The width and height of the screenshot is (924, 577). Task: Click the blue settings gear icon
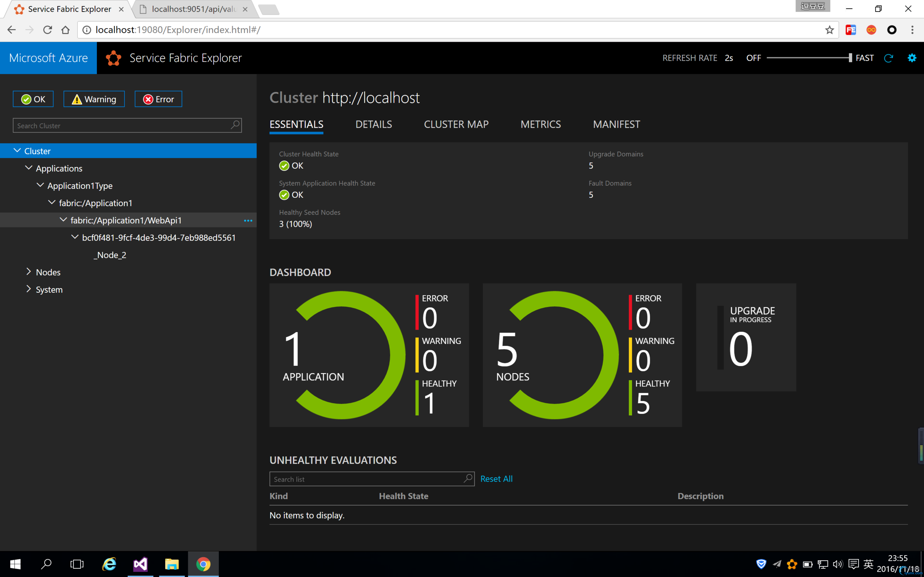coord(912,58)
